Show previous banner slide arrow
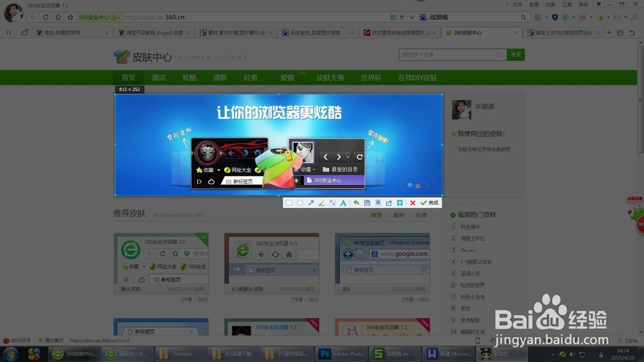644x362 pixels. (x=401, y=186)
